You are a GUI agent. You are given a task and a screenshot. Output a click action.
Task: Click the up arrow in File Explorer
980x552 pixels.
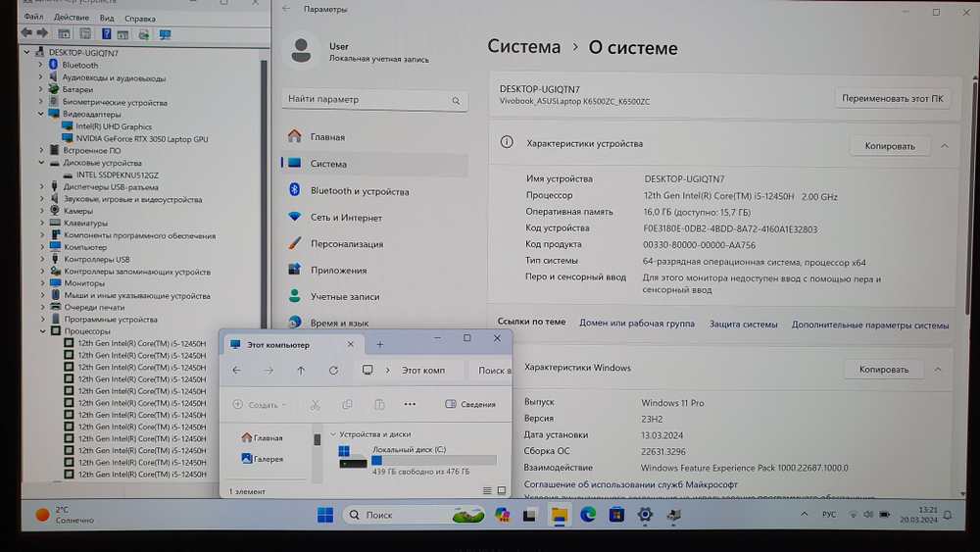301,371
